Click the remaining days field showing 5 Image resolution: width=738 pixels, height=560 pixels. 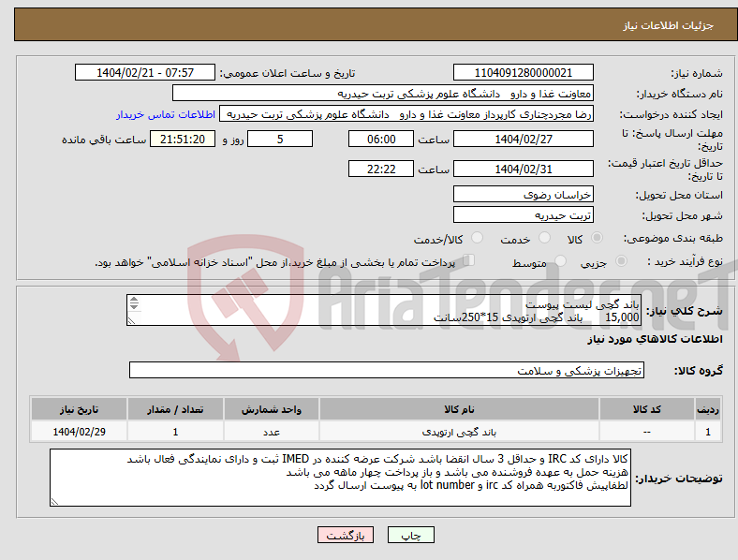(280, 139)
